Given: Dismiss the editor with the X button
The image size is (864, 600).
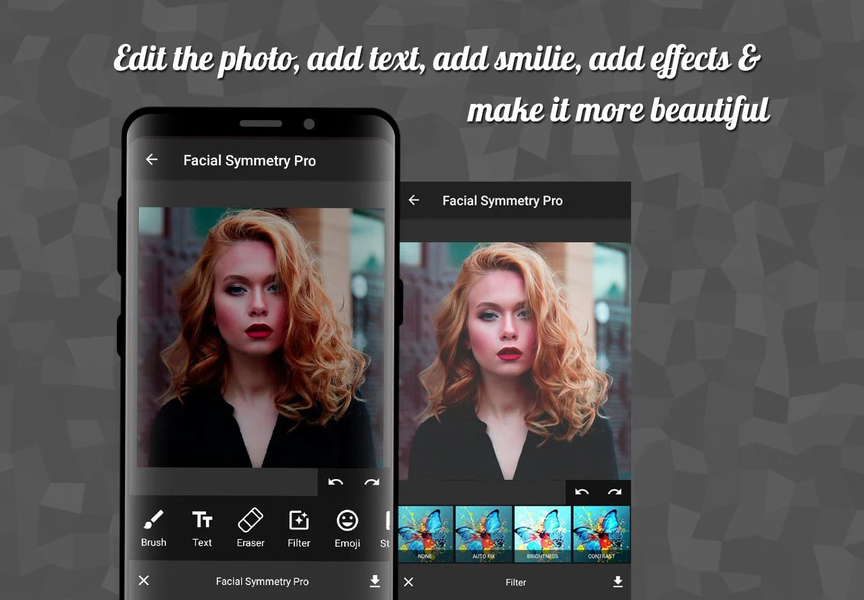Looking at the screenshot, I should [x=143, y=581].
